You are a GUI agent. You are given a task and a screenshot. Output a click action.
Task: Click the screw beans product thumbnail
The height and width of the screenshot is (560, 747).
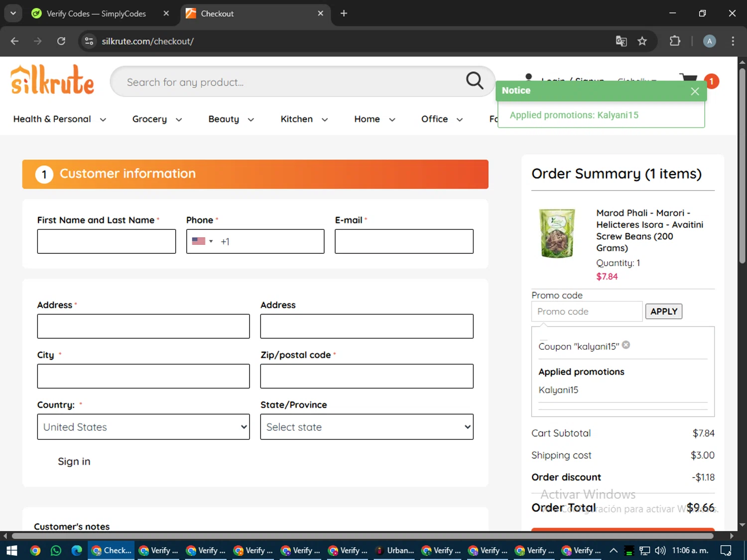[557, 233]
